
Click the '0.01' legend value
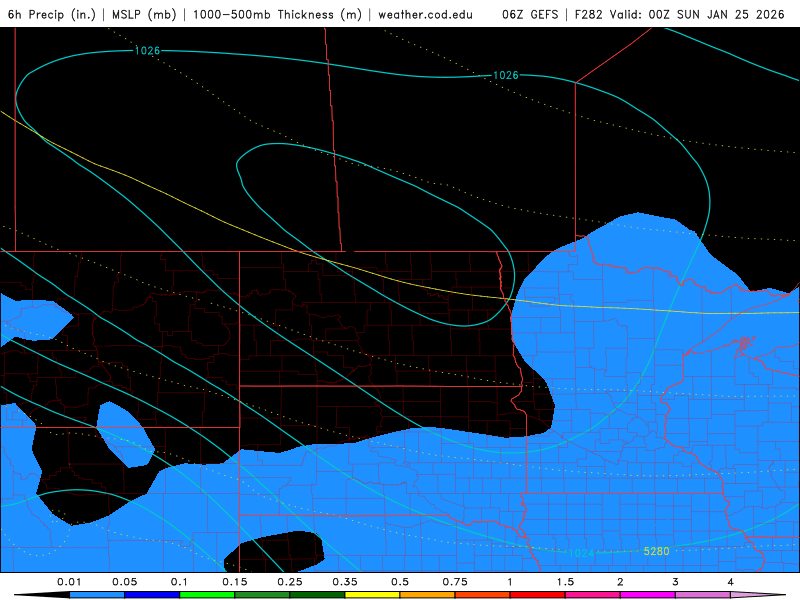(69, 582)
